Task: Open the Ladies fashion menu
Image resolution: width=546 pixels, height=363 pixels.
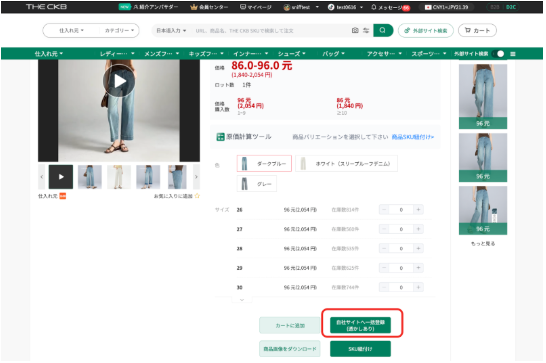Action: click(x=117, y=54)
